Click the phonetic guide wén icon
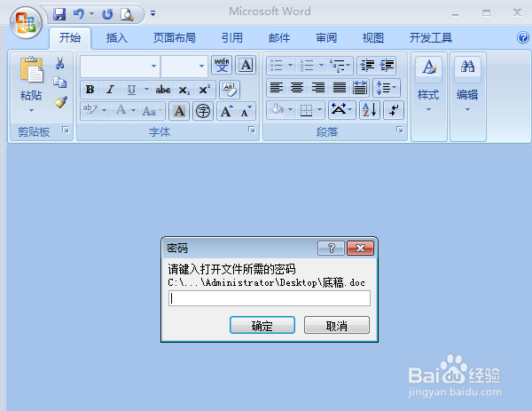Image resolution: width=532 pixels, height=411 pixels. click(x=222, y=65)
